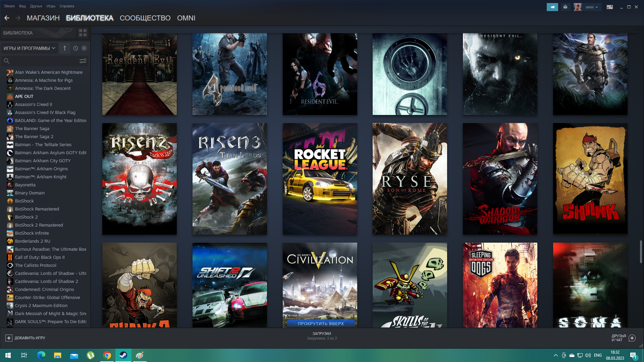
Task: Toggle show ready-to-play games only
Action: [x=84, y=48]
